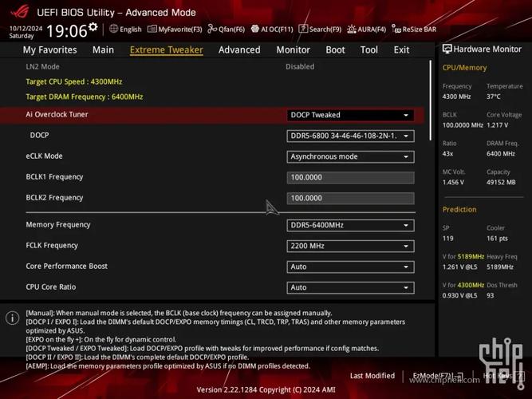Select the BCLK2 Frequency value field
The height and width of the screenshot is (399, 532).
point(350,198)
